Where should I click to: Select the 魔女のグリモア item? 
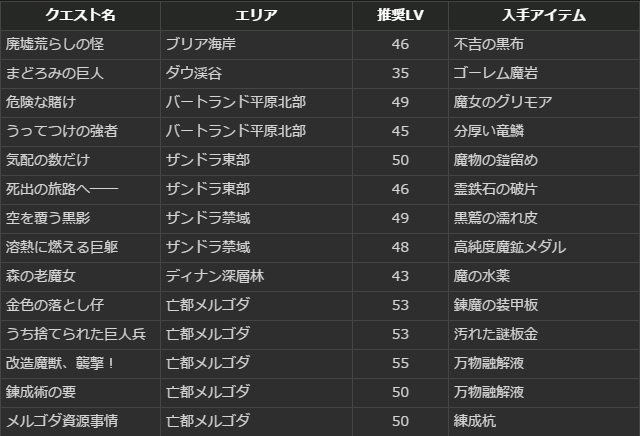point(502,102)
